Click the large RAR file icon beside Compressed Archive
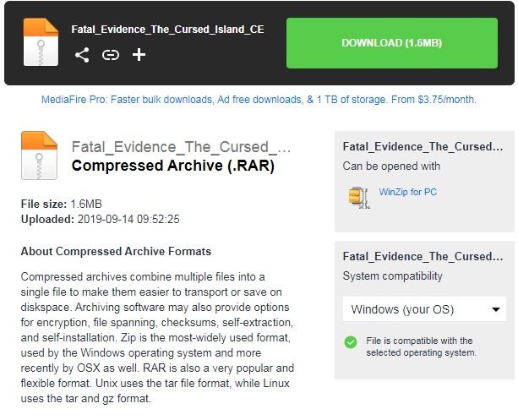This screenshot has height=420, width=518. (x=39, y=155)
